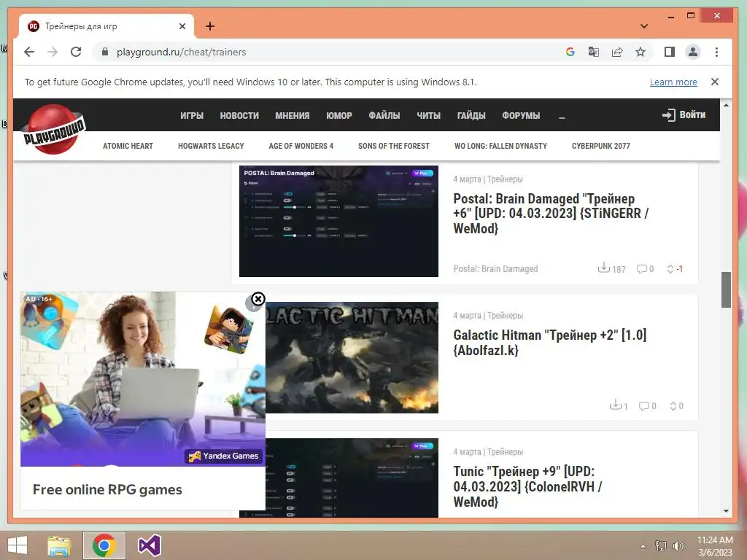Open the ИГРЫ menu
This screenshot has width=747, height=560.
[192, 115]
